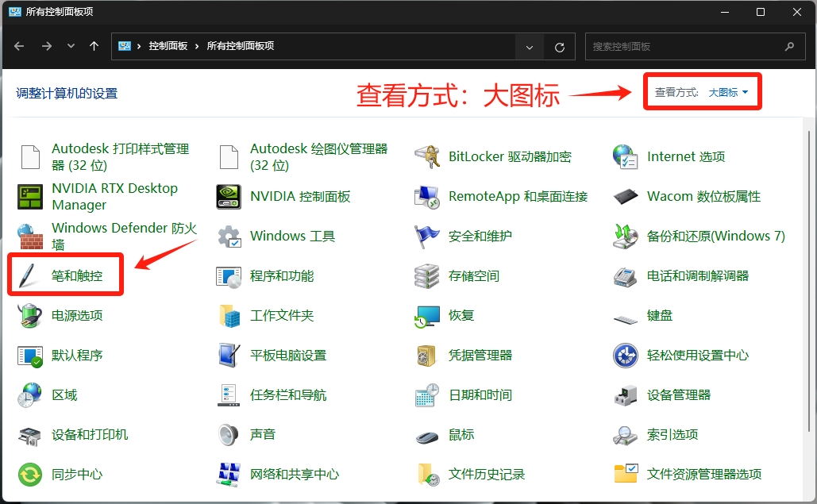Click the 控制面板 breadcrumb segment

[x=168, y=46]
